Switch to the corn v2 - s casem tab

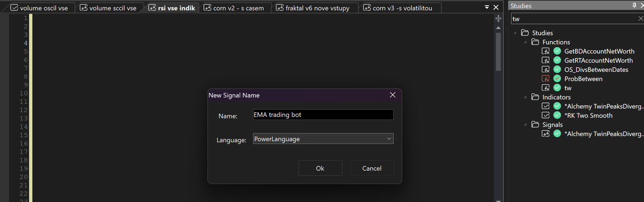tap(234, 8)
